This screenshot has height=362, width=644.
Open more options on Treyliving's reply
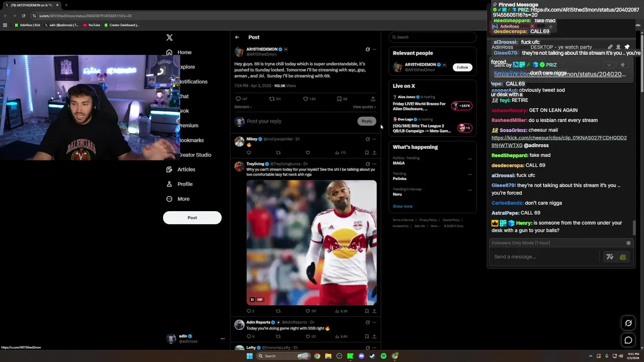point(374,164)
